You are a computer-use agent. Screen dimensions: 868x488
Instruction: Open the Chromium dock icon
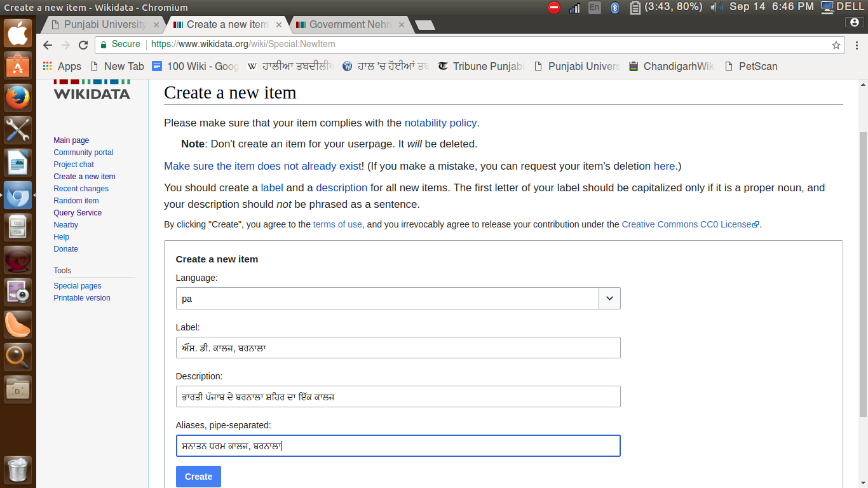[x=18, y=195]
